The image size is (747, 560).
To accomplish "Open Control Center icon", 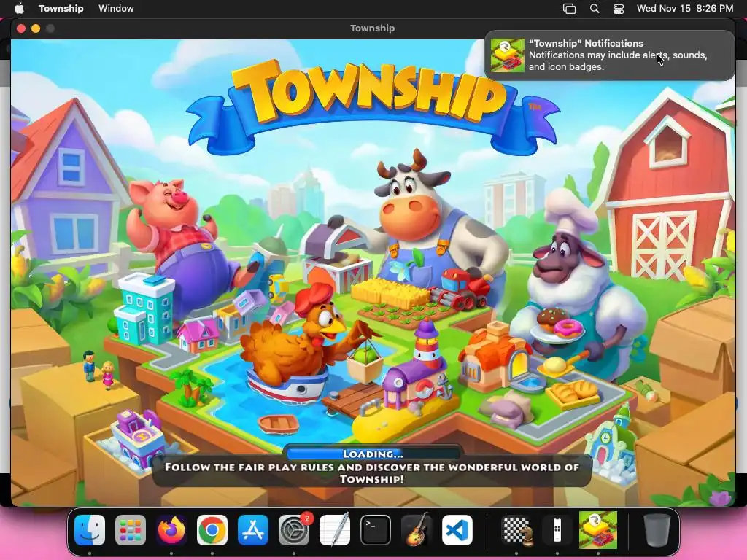I will point(619,9).
